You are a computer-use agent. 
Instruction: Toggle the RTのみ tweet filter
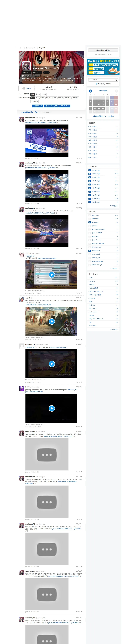point(61,98)
